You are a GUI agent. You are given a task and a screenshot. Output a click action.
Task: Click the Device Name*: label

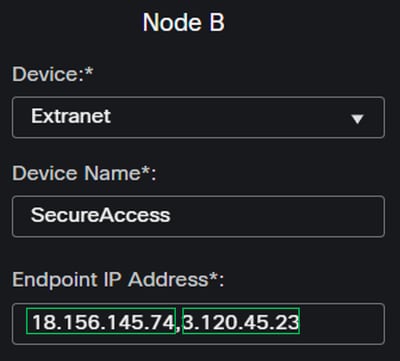[84, 174]
